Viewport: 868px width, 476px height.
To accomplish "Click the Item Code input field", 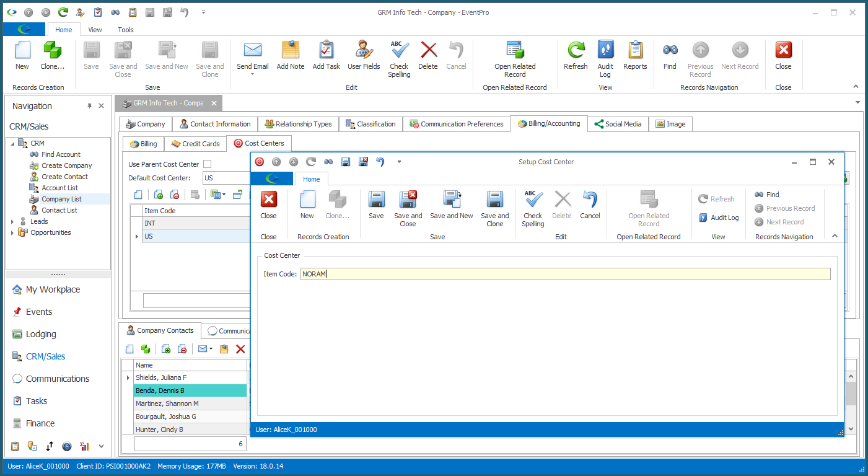I will click(x=565, y=274).
